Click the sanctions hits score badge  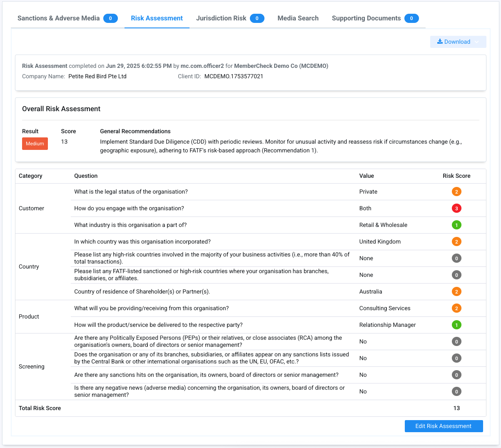[456, 375]
